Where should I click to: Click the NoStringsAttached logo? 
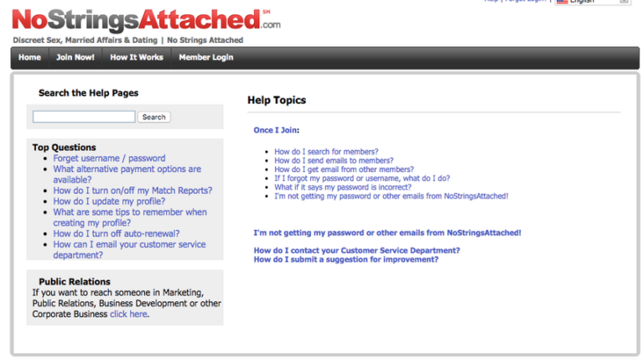(x=146, y=20)
